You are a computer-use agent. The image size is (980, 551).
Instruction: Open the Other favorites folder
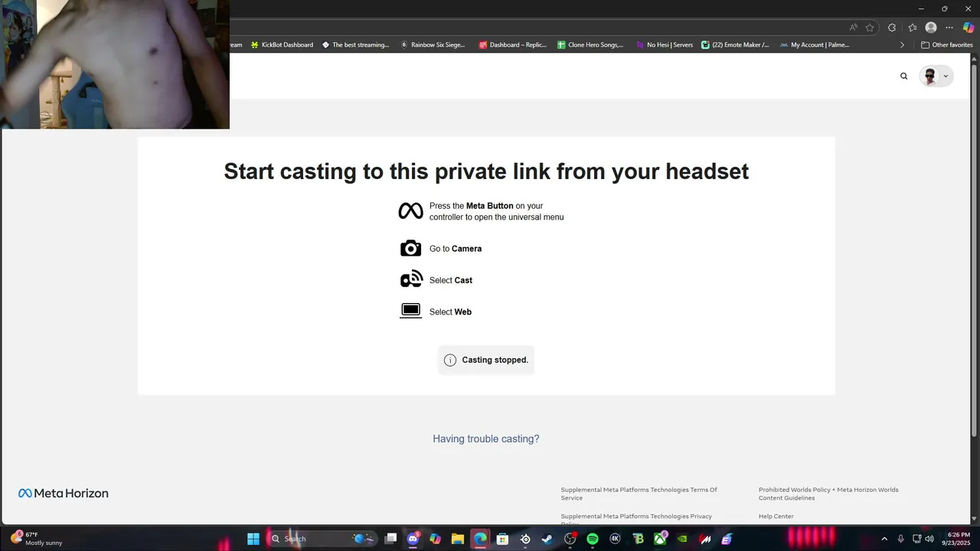[x=946, y=44]
